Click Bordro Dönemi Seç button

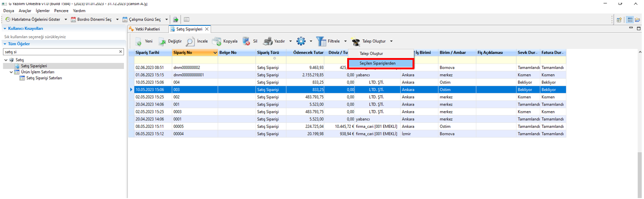click(x=92, y=19)
